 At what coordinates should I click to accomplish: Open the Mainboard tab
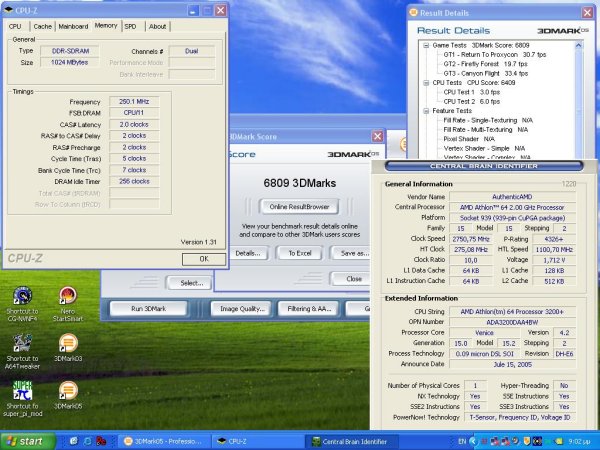[73, 26]
